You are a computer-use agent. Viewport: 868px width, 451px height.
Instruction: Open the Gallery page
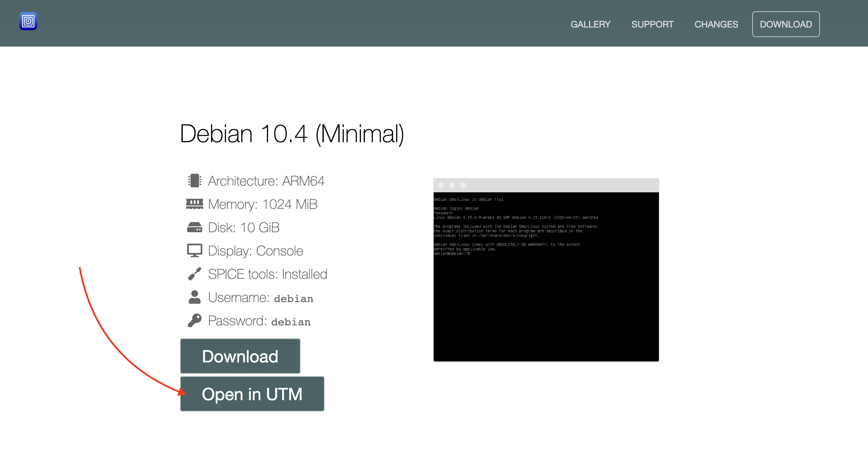coord(590,24)
